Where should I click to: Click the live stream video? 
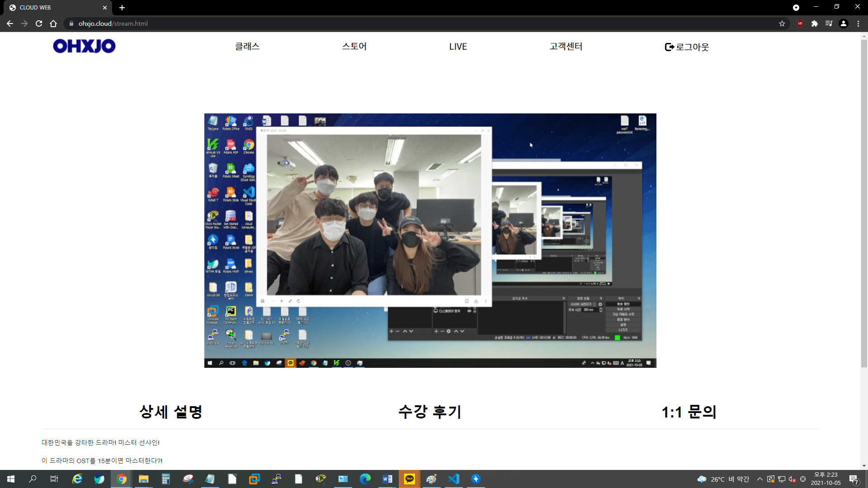[x=430, y=240]
